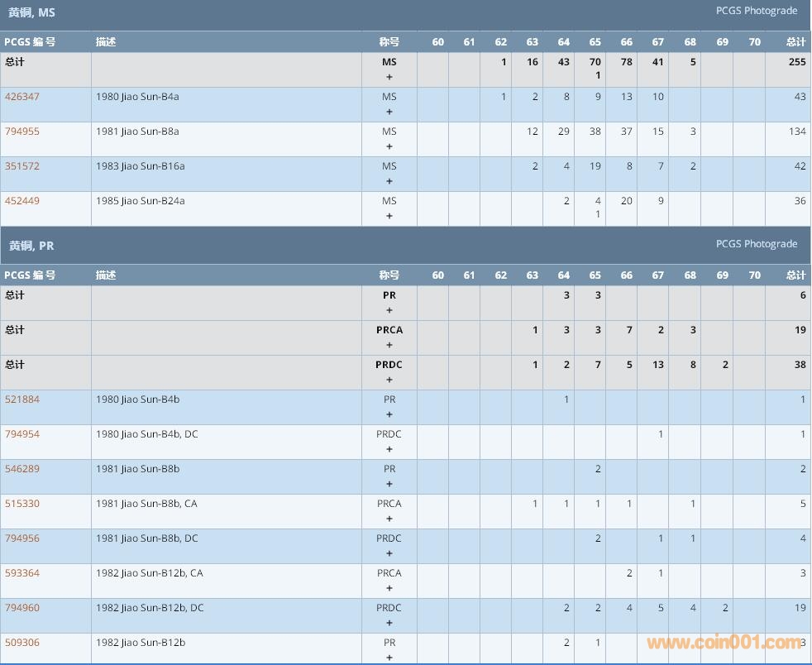Click the 509306 PCGS number link
The width and height of the screenshot is (812, 665).
[x=22, y=643]
